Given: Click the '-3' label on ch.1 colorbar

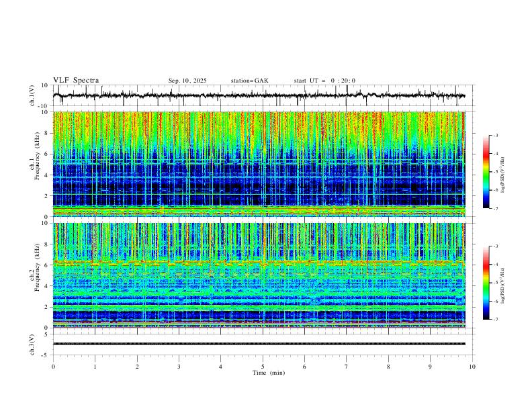Looking at the screenshot, I should 496,135.
